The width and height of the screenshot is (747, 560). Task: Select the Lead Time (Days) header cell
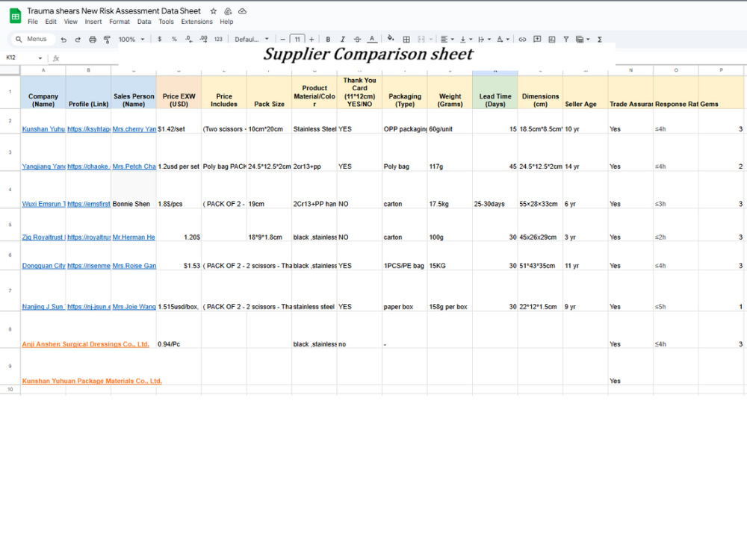[495, 93]
